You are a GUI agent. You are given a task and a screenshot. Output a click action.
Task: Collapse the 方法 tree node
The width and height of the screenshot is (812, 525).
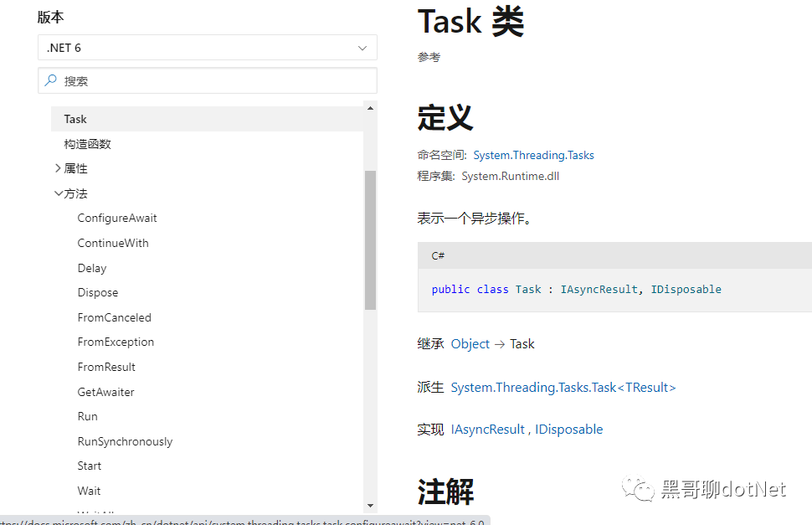coord(58,193)
